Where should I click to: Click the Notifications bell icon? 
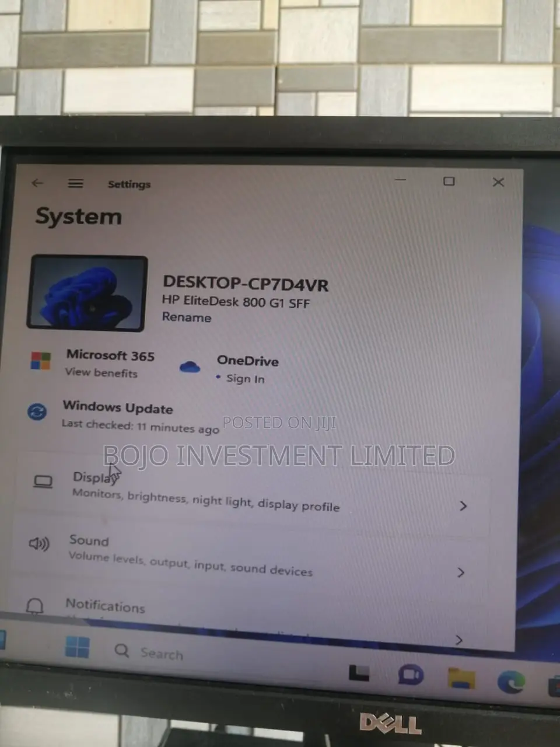tap(35, 606)
